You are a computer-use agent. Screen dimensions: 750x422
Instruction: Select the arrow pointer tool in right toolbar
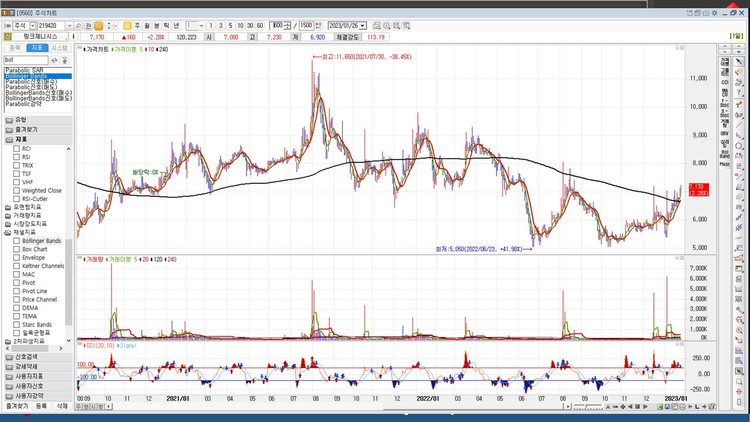[739, 61]
